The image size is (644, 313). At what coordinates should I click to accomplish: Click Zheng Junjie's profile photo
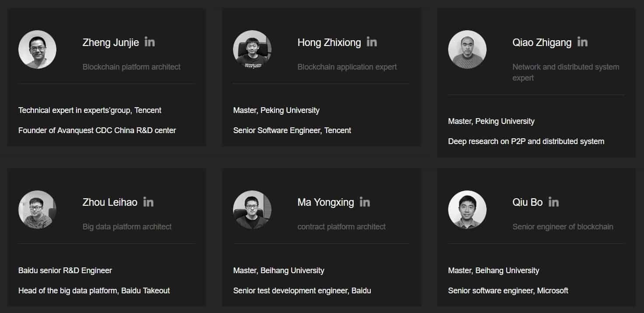pyautogui.click(x=37, y=49)
